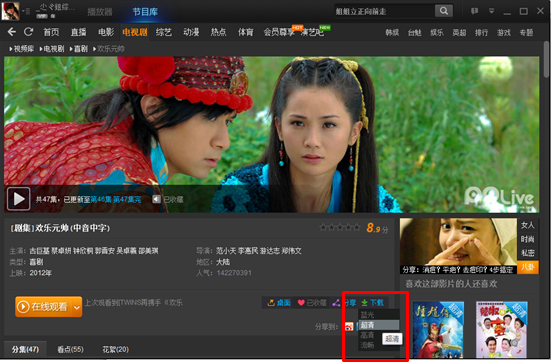
Task: Go to 首页 in the navigation bar
Action: point(51,32)
